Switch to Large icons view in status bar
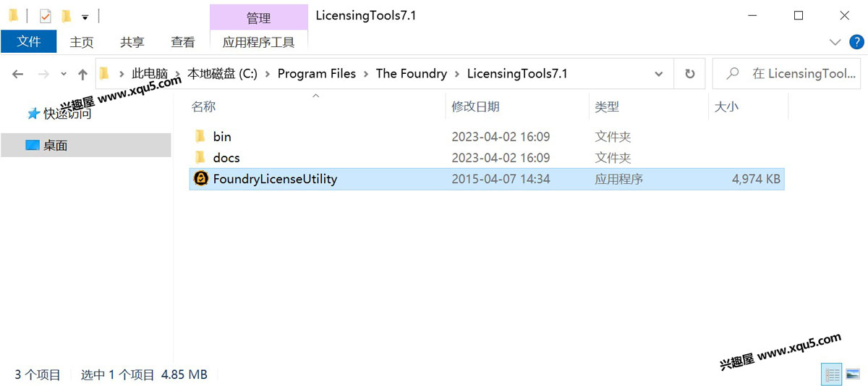 [853, 374]
